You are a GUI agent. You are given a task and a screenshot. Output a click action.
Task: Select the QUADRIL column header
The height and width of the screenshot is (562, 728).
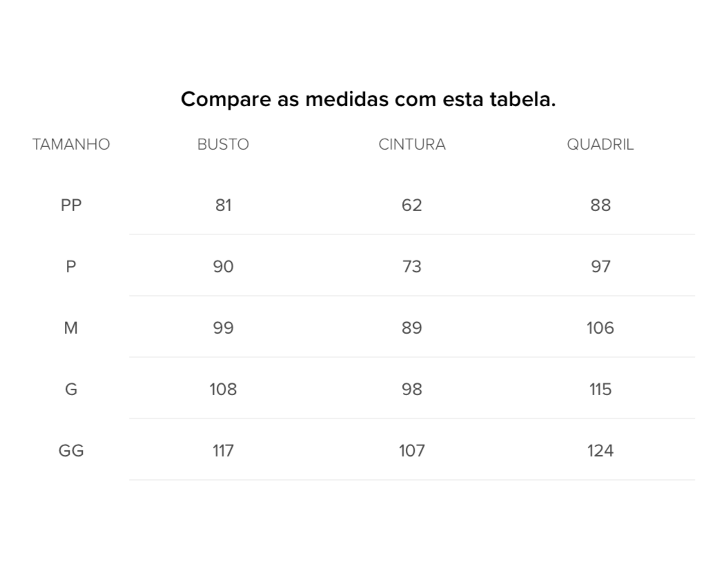[x=600, y=145]
